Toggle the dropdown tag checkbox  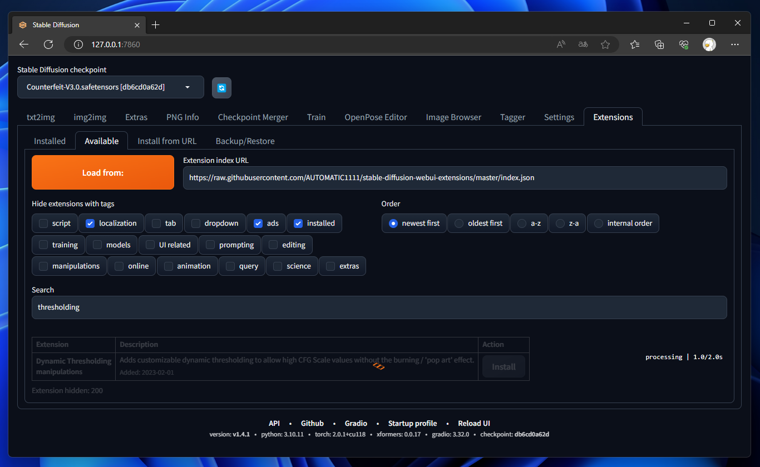point(195,223)
